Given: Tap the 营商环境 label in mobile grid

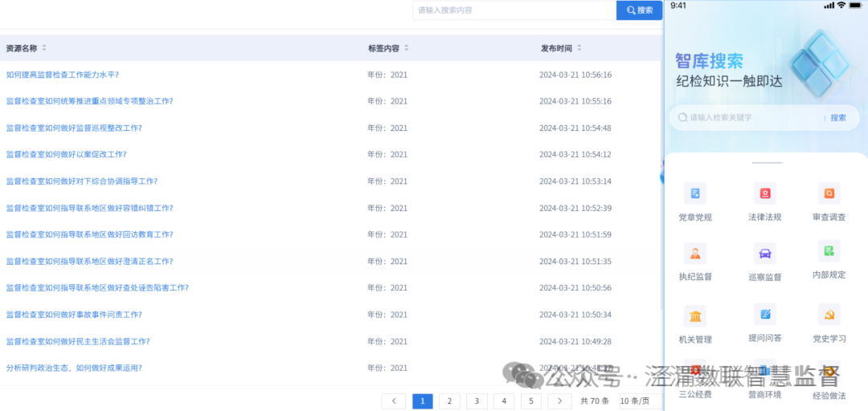Looking at the screenshot, I should click(x=765, y=395).
